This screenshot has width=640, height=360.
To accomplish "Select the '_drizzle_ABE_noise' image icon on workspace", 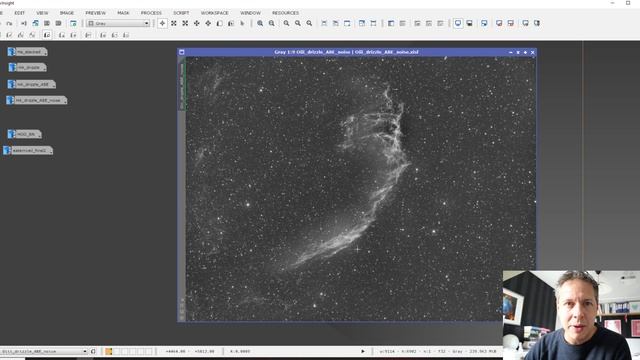I will point(36,100).
